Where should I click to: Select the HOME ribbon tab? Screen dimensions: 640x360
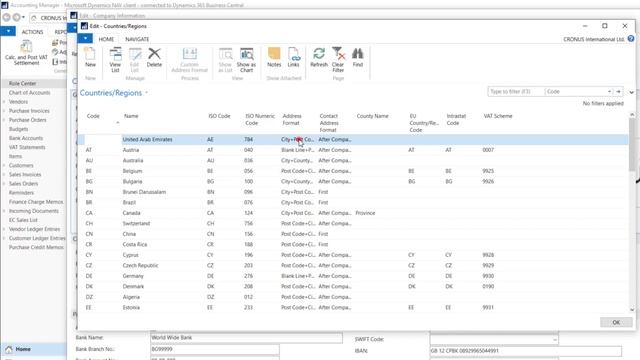(106, 39)
